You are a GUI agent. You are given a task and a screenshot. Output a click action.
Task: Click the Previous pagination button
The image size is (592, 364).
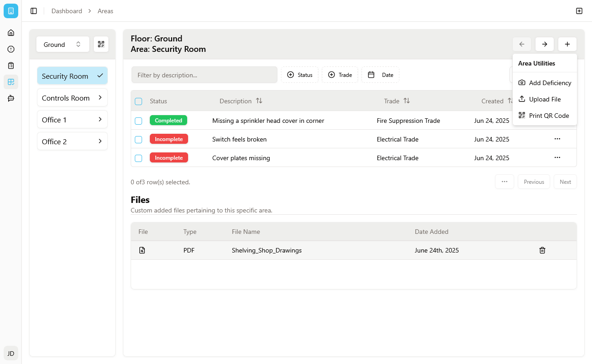click(534, 182)
